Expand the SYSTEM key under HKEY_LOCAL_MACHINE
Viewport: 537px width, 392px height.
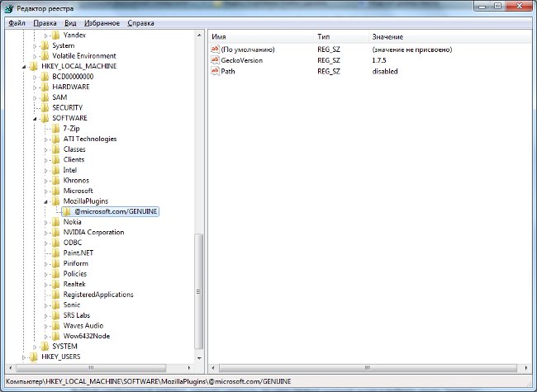[35, 347]
